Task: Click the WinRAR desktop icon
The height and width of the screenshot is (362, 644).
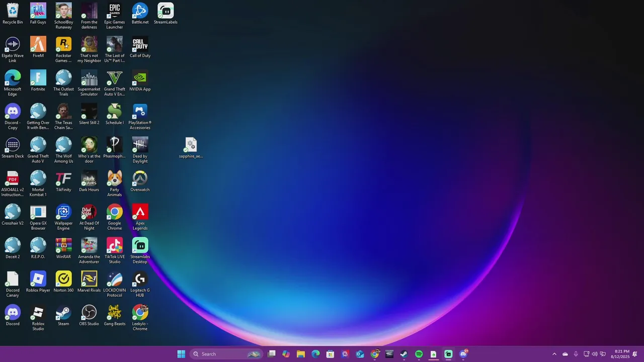Action: tap(63, 248)
